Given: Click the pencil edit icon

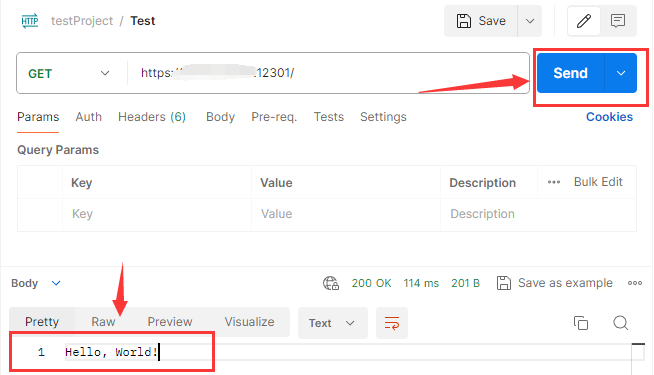Looking at the screenshot, I should (584, 20).
